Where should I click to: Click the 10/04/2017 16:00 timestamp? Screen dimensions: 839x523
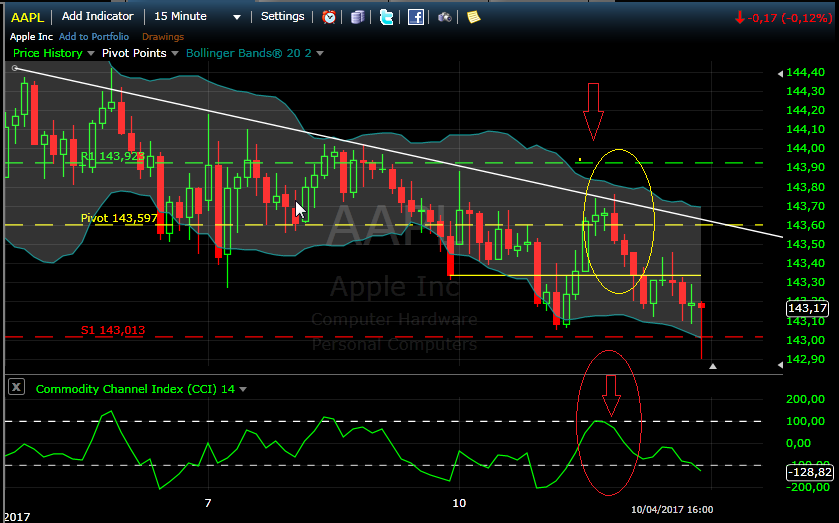(x=672, y=510)
